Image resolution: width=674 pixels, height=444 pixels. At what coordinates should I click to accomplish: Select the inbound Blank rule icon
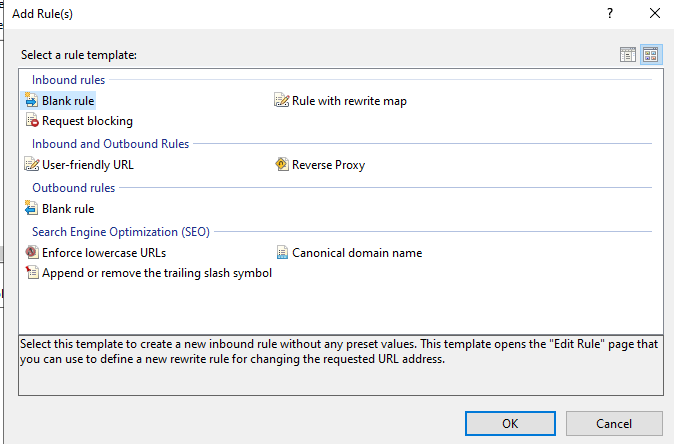tap(31, 100)
